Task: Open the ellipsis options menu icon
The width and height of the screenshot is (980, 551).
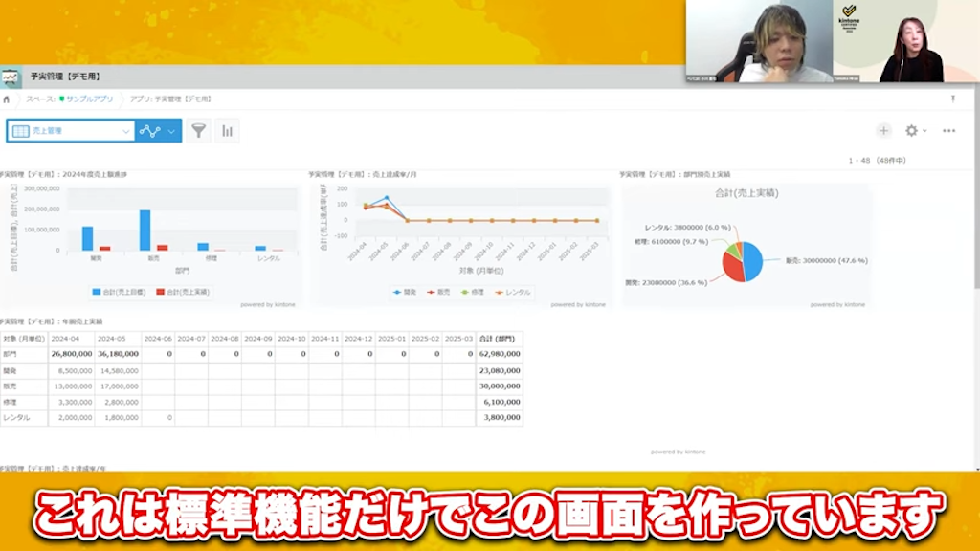Action: pyautogui.click(x=950, y=130)
